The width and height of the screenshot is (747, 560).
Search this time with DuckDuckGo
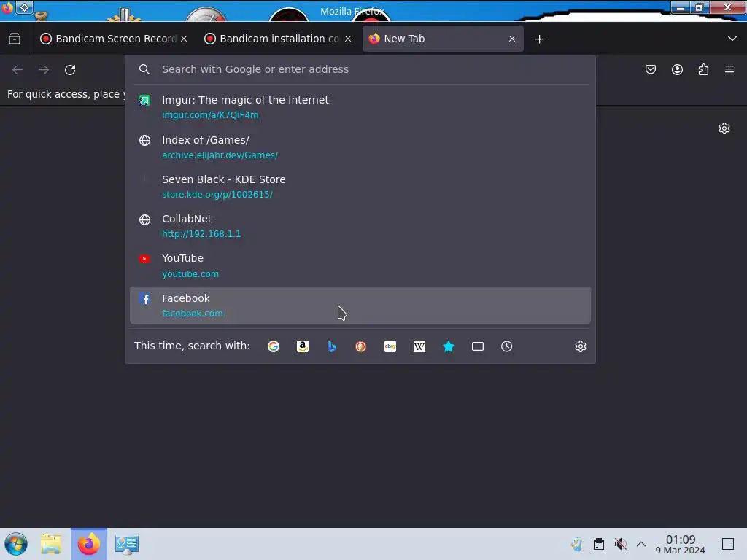click(360, 346)
